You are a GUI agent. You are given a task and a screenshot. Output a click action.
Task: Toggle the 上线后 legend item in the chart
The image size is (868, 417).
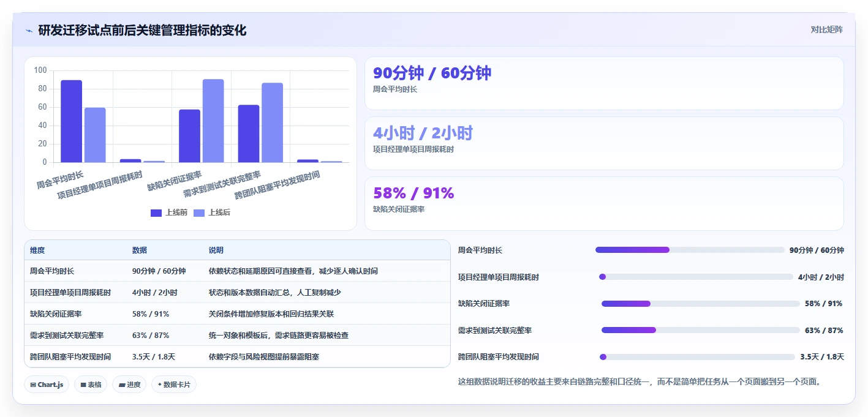212,212
